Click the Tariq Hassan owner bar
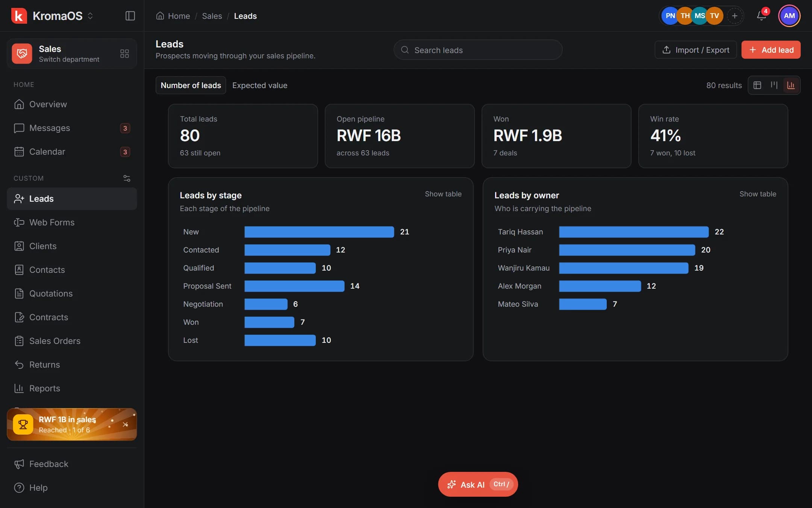The image size is (812, 508). click(634, 232)
